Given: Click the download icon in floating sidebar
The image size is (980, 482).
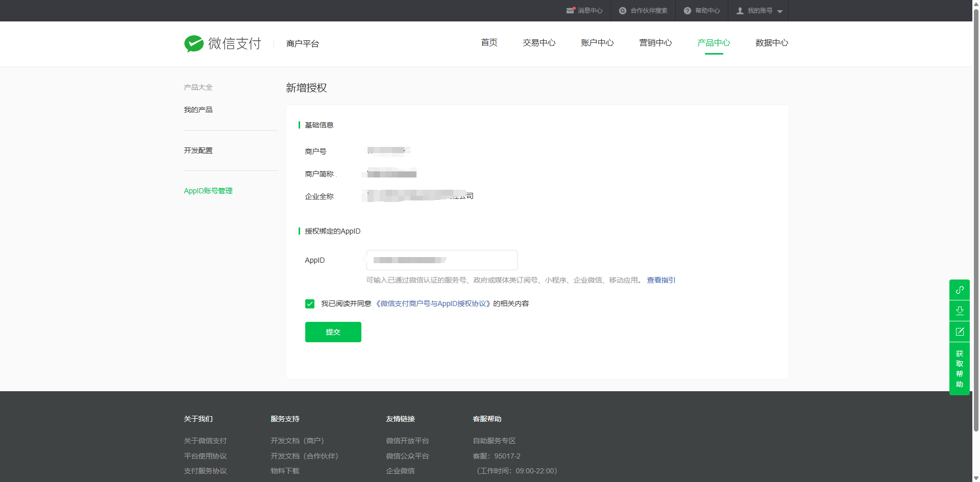Looking at the screenshot, I should (x=959, y=311).
